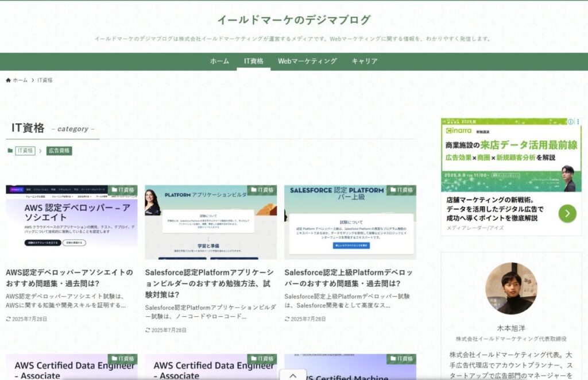Open the Webマーケティング navigation menu item
The width and height of the screenshot is (588, 380).
(x=307, y=61)
